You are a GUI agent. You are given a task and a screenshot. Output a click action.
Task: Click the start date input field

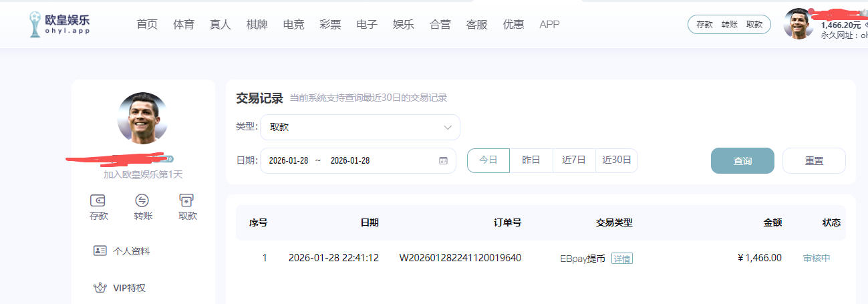pos(289,161)
